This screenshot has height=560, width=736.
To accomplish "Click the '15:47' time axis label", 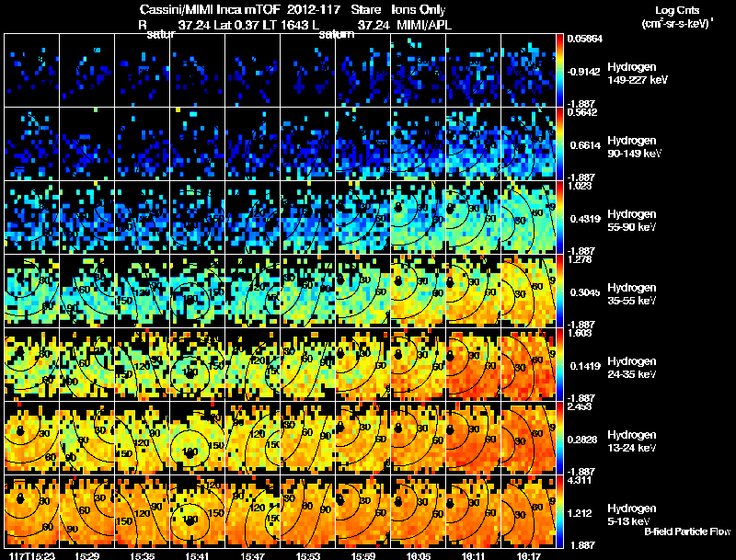I will [252, 555].
